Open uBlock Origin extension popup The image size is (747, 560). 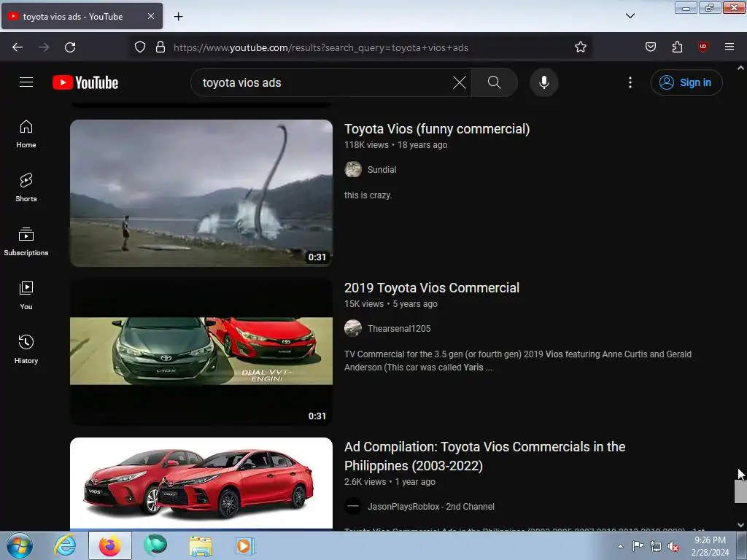pos(703,47)
